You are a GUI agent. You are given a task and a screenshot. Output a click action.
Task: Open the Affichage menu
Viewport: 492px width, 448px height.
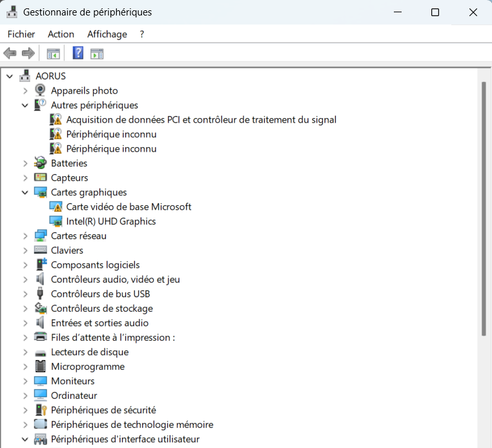point(107,34)
